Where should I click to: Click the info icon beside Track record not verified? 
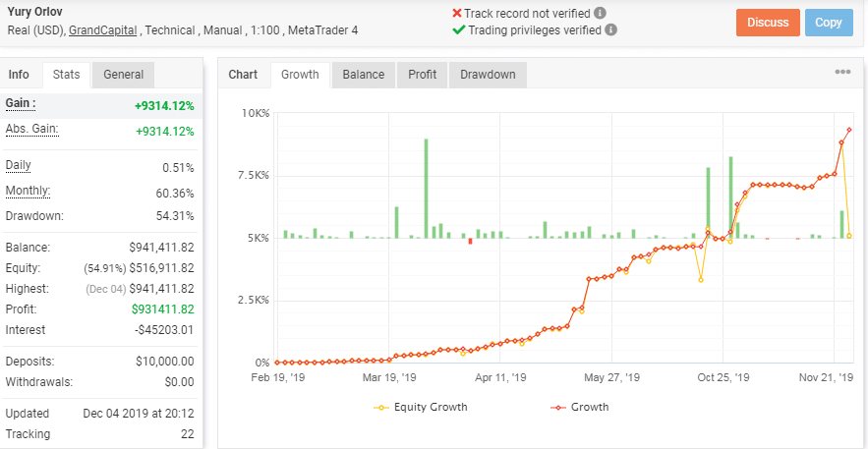[600, 14]
